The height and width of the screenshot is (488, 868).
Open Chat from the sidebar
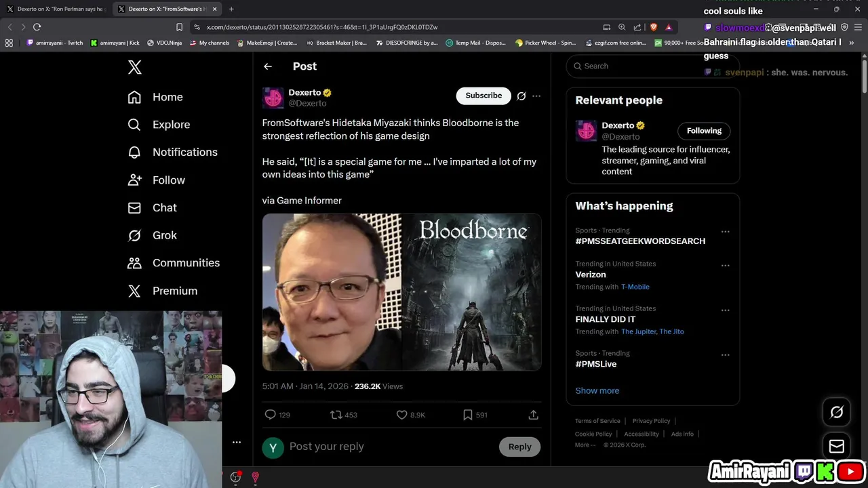(152, 208)
